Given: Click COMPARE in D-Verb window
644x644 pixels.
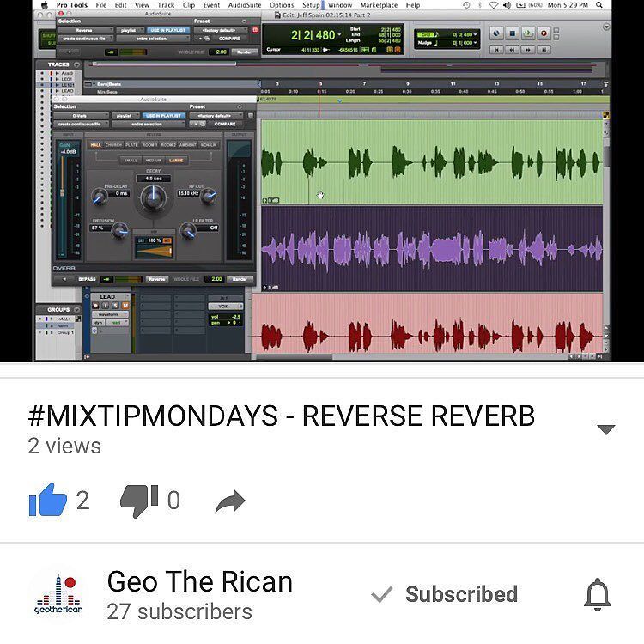Looking at the screenshot, I should click(225, 124).
